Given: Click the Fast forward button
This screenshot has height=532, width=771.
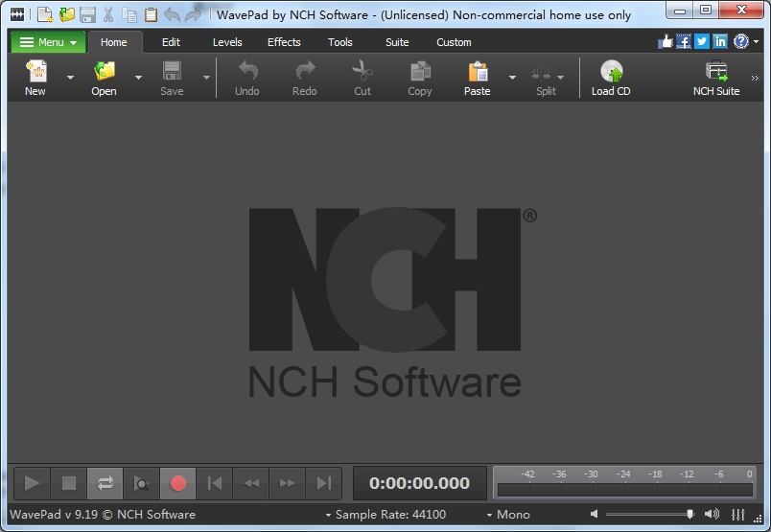Looking at the screenshot, I should pos(287,483).
